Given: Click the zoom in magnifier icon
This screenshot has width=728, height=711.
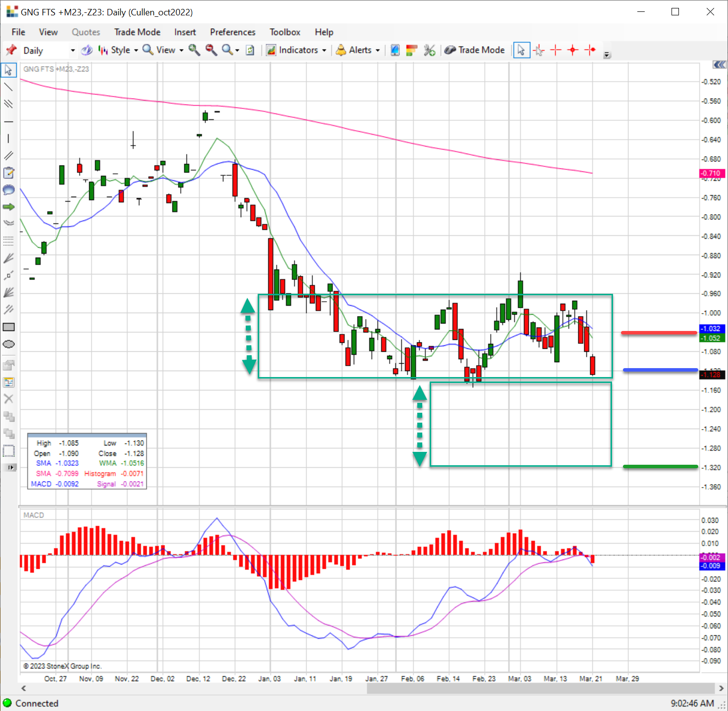Looking at the screenshot, I should pyautogui.click(x=194, y=50).
